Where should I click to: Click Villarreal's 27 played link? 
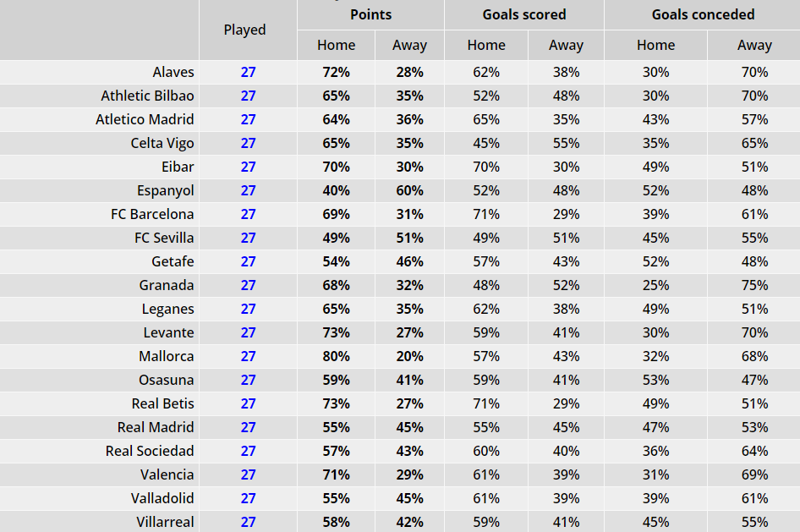[248, 523]
